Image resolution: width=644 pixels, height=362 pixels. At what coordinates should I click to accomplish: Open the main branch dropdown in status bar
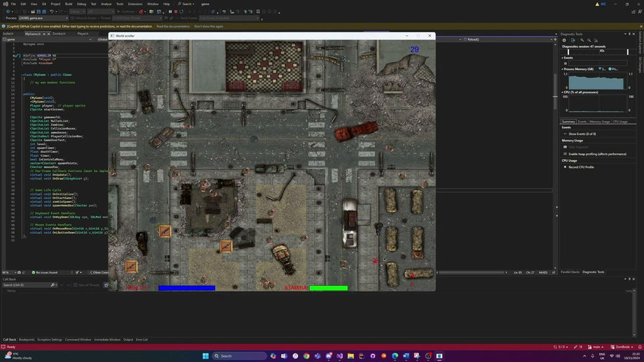click(x=596, y=347)
